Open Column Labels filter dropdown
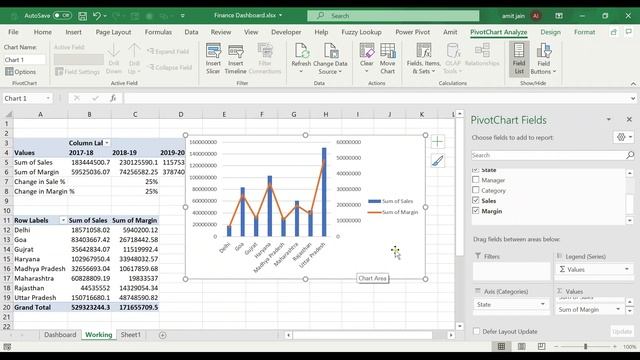Viewport: 640px width, 360px height. [107, 143]
